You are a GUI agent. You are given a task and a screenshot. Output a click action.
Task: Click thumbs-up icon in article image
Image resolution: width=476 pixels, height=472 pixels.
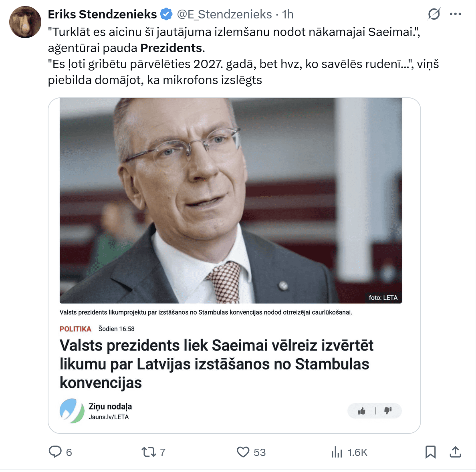[x=361, y=411]
